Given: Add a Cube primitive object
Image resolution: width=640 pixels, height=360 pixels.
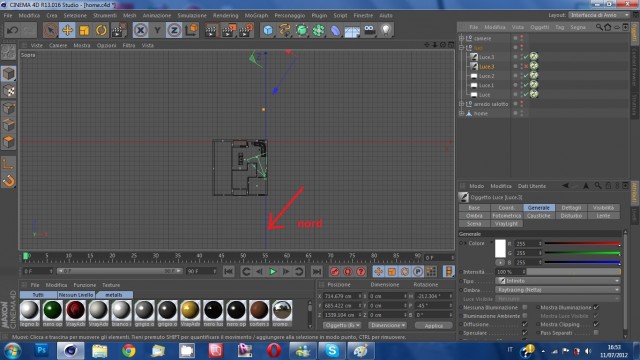Looking at the screenshot, I should (x=268, y=30).
